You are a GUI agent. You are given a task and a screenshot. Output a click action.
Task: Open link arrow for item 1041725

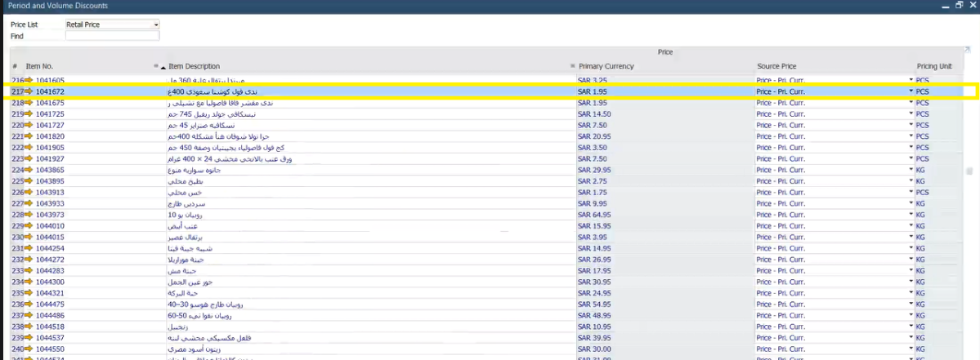coord(28,114)
